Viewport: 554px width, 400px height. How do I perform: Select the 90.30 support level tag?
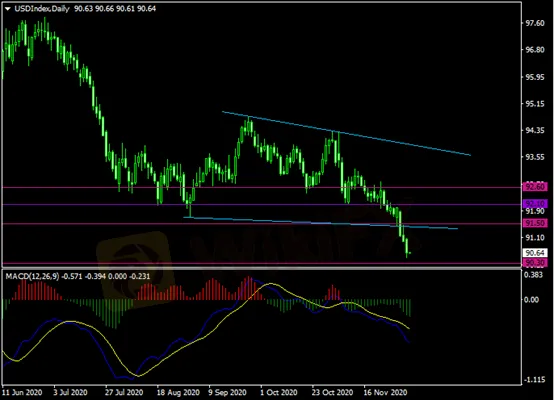coord(535,263)
